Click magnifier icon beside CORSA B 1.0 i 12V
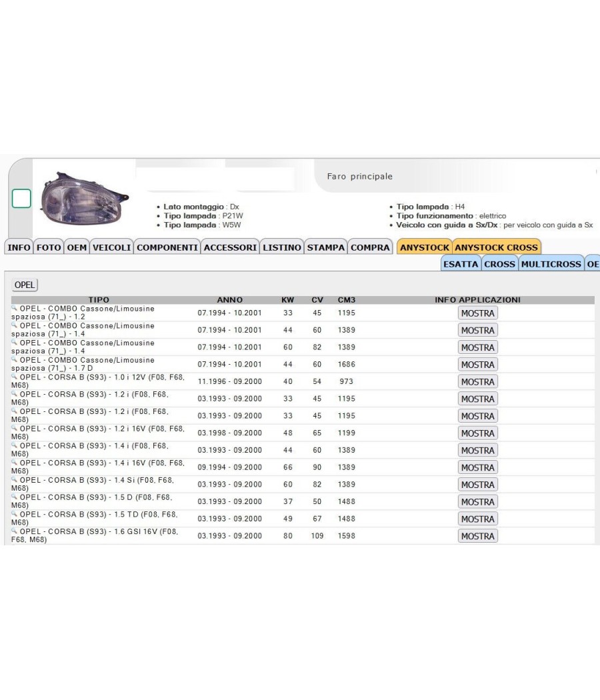 (14, 377)
